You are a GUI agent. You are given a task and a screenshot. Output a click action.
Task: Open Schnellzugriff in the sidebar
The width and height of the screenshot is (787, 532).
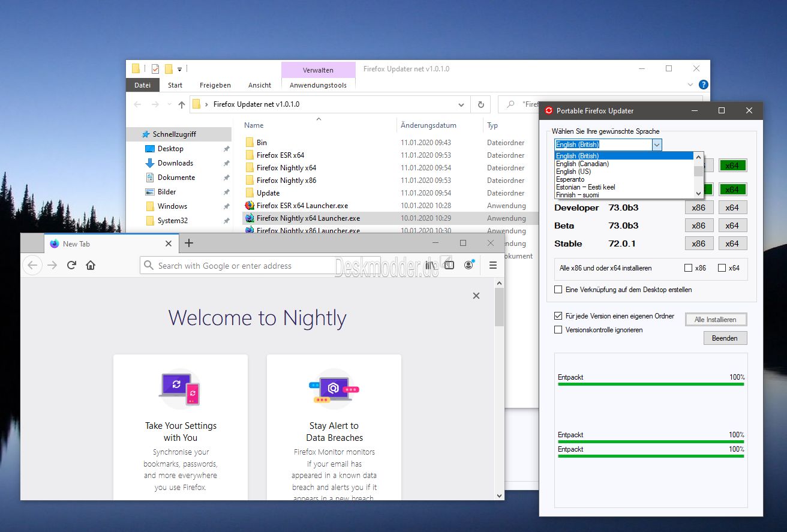pyautogui.click(x=174, y=134)
